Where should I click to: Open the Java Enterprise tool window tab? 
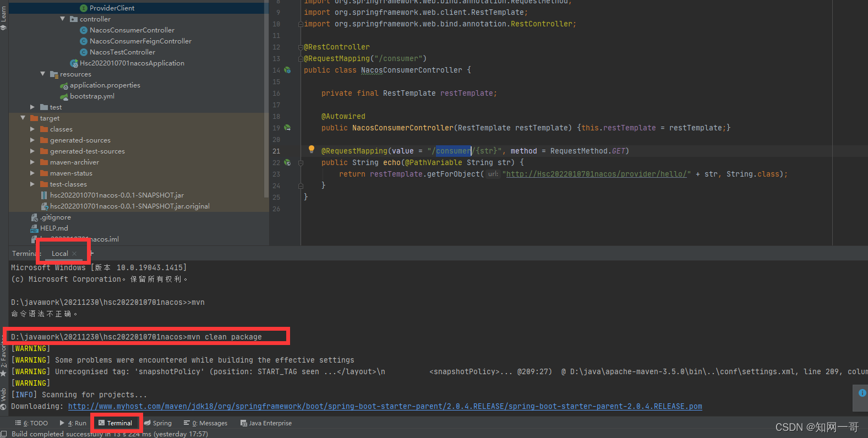266,423
